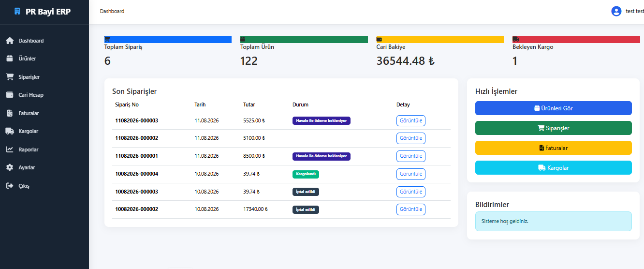The image size is (644, 269).
Task: Click the Faturalar invoice icon in sidebar
Action: 10,113
